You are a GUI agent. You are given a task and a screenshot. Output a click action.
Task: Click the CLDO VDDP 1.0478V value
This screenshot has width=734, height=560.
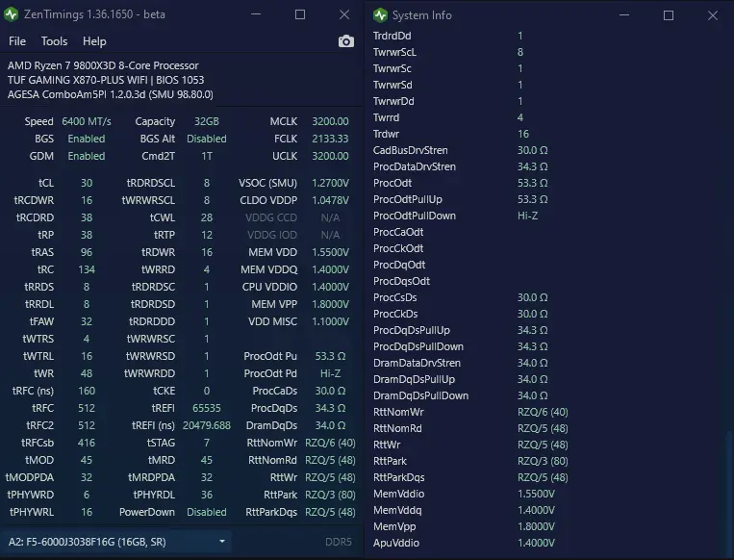pyautogui.click(x=330, y=200)
